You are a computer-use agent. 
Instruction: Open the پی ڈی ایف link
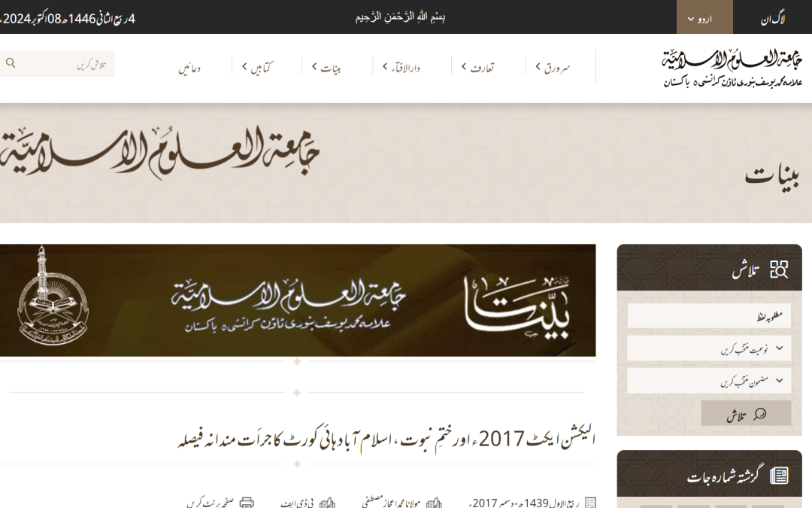pos(297,503)
